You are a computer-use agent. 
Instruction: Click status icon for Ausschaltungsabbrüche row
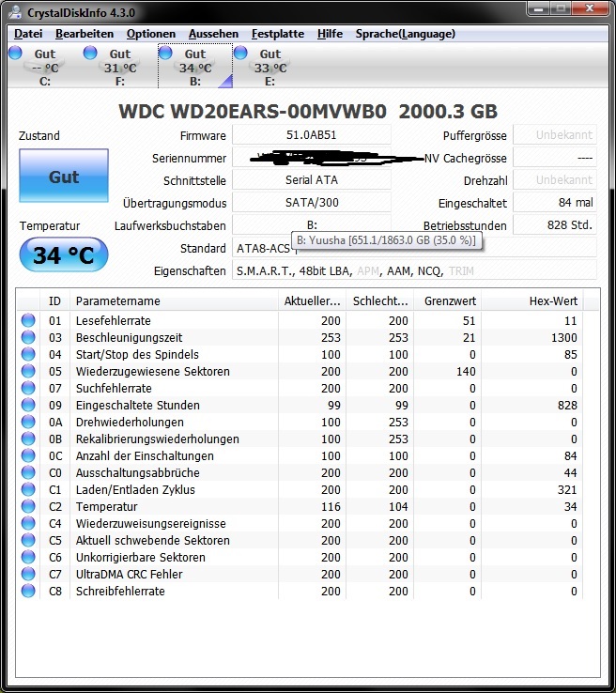(x=28, y=472)
